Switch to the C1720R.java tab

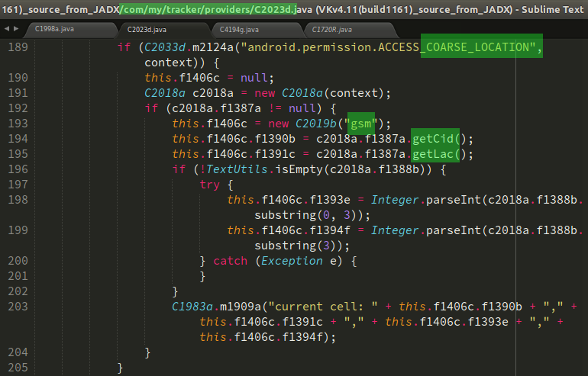pyautogui.click(x=332, y=29)
